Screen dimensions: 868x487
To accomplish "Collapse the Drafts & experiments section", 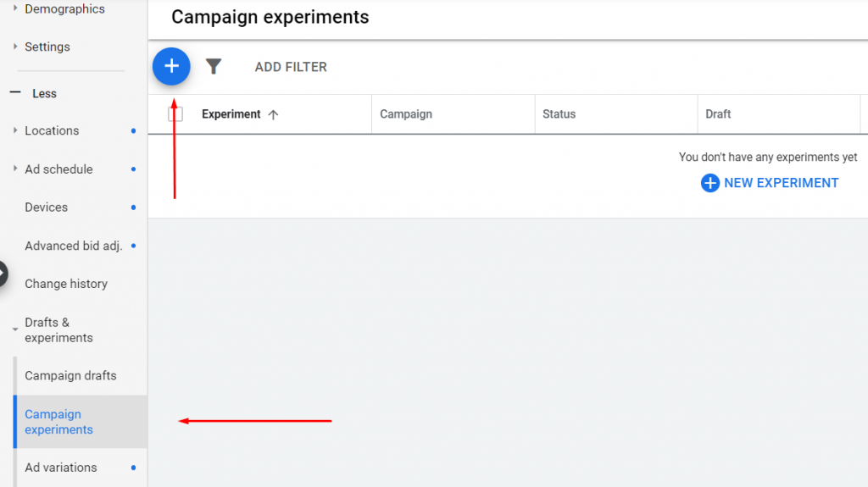I will [x=15, y=329].
